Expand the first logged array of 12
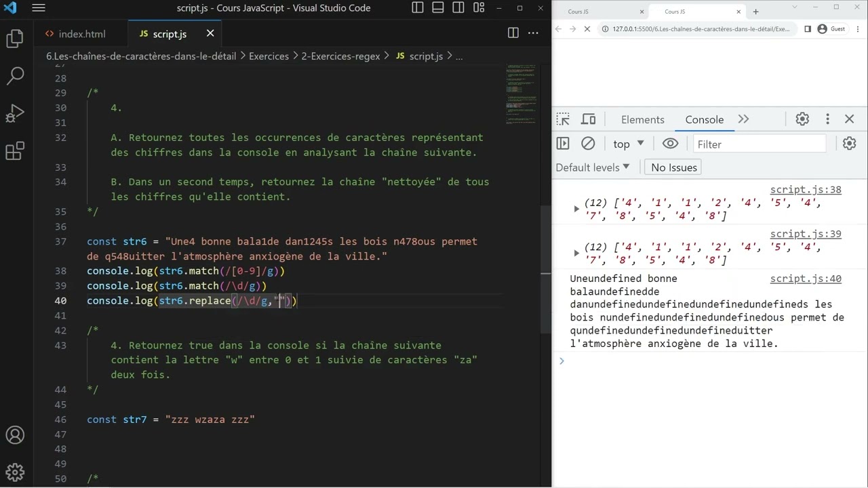Screen dimensions: 868x488 577,209
